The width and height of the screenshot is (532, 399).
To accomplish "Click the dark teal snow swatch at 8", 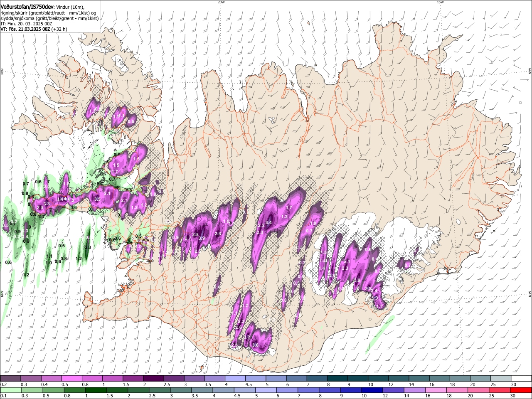I will [x=337, y=379].
